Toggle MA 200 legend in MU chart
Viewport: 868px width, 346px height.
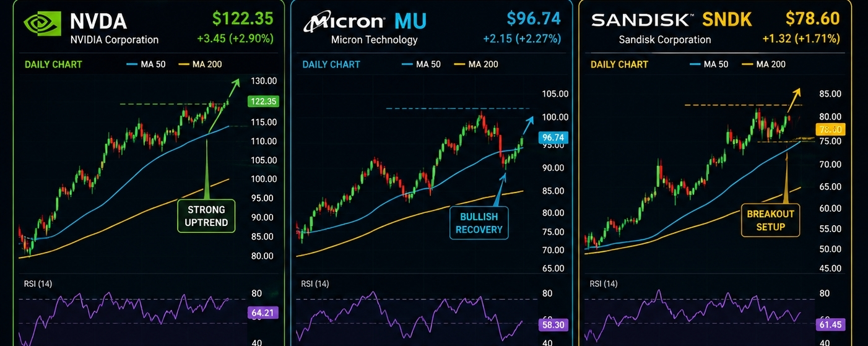tap(476, 64)
